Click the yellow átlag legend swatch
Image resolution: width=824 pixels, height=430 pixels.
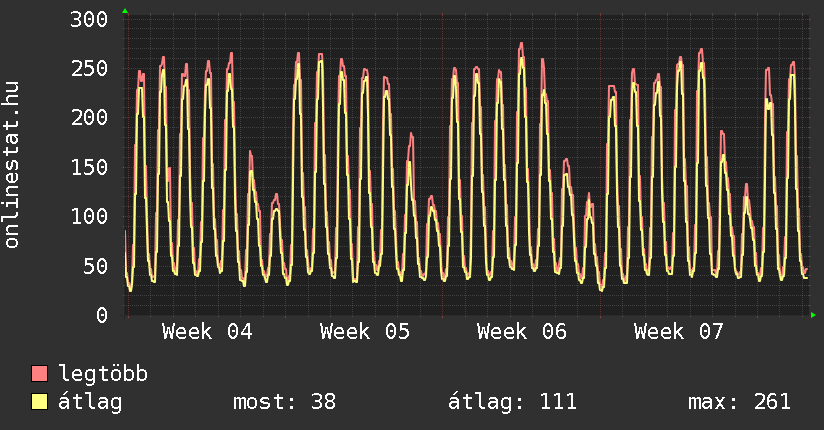coord(40,402)
